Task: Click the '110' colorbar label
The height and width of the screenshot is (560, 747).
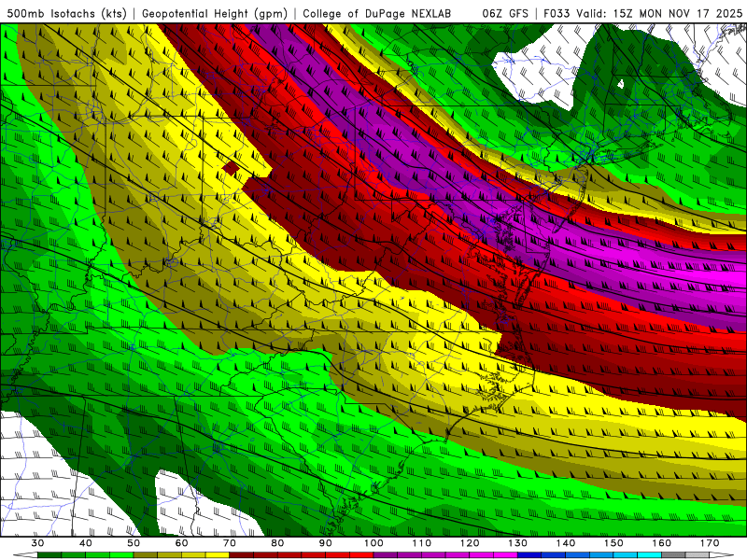Action: tap(422, 543)
